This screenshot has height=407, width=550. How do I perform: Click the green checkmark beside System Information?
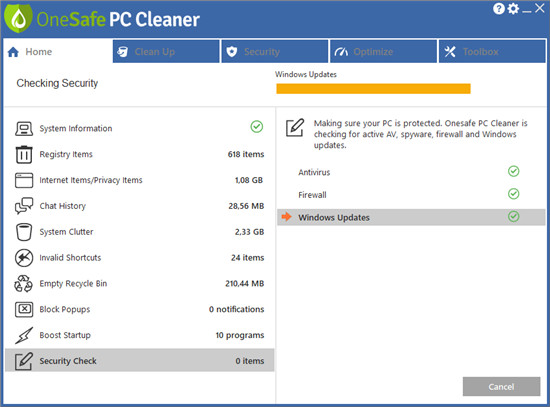[257, 127]
